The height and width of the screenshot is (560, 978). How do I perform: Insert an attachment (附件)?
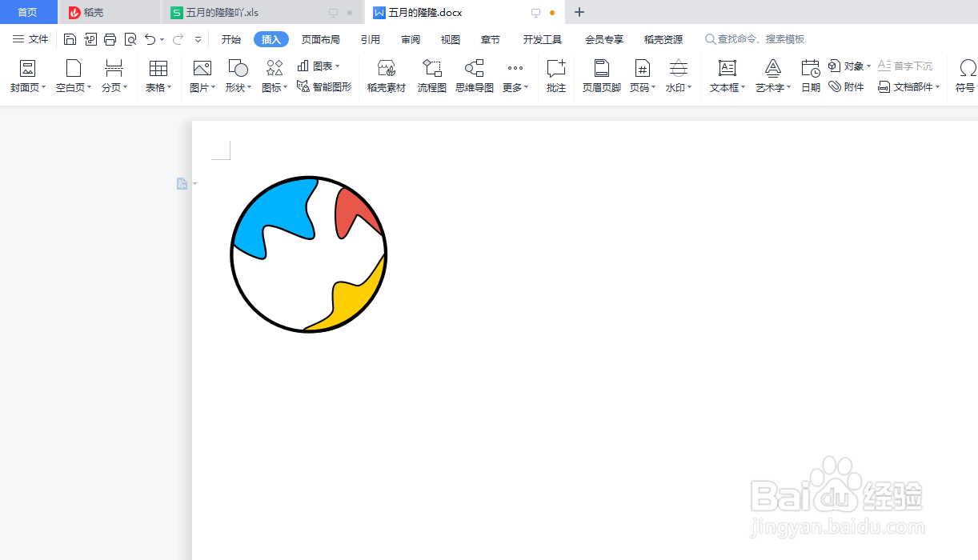coord(846,86)
